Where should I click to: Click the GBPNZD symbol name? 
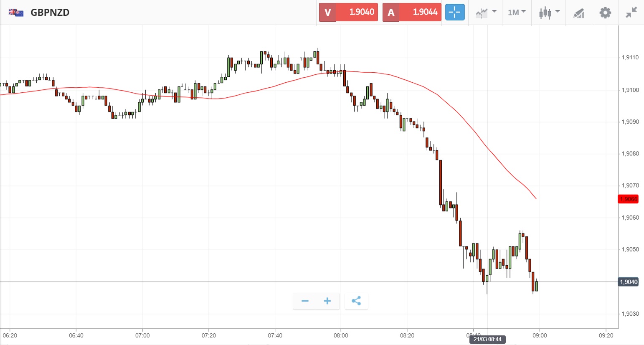click(50, 13)
